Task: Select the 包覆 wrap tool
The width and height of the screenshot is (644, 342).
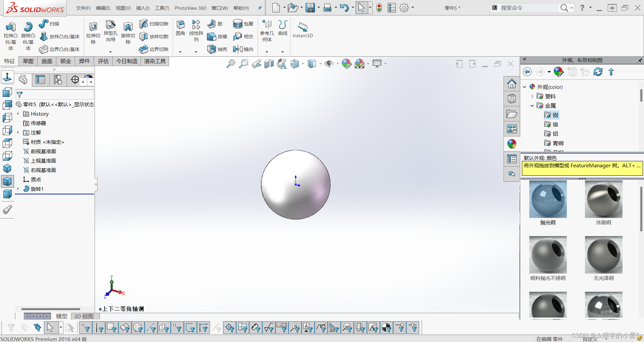Action: (243, 24)
